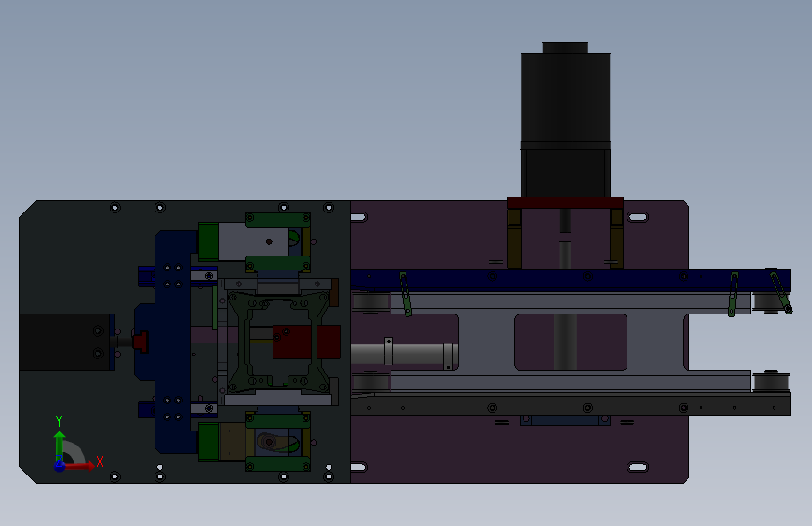Select the lower roller at the conveyor's right end
This screenshot has width=812, height=526.
point(771,382)
